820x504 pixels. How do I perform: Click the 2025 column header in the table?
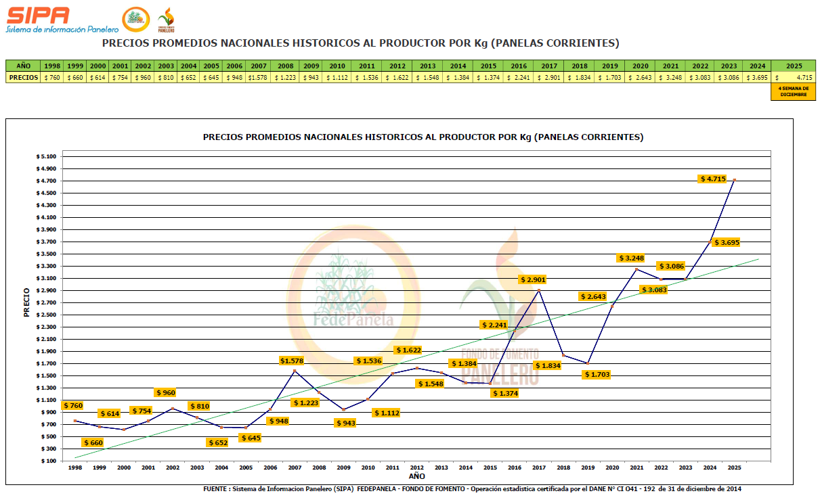[794, 66]
